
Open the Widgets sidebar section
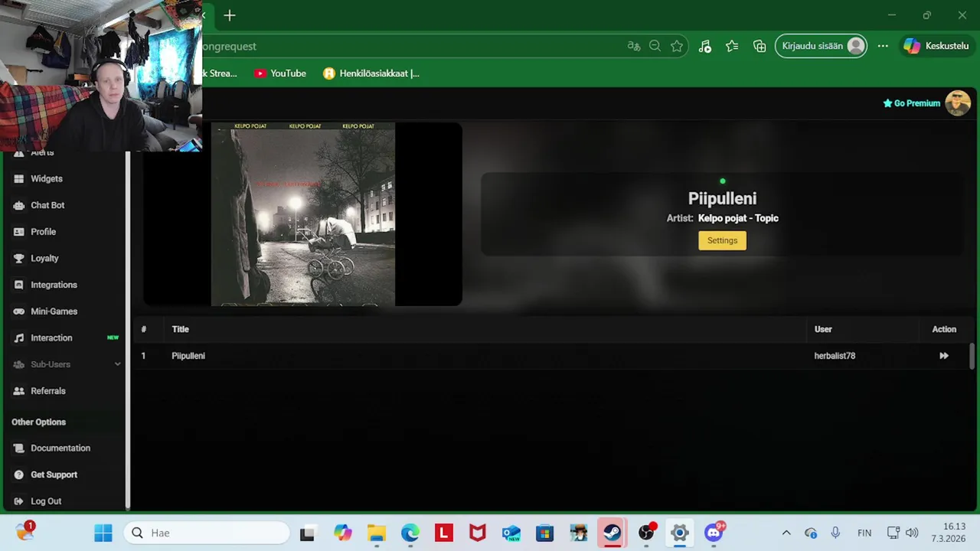pyautogui.click(x=46, y=178)
